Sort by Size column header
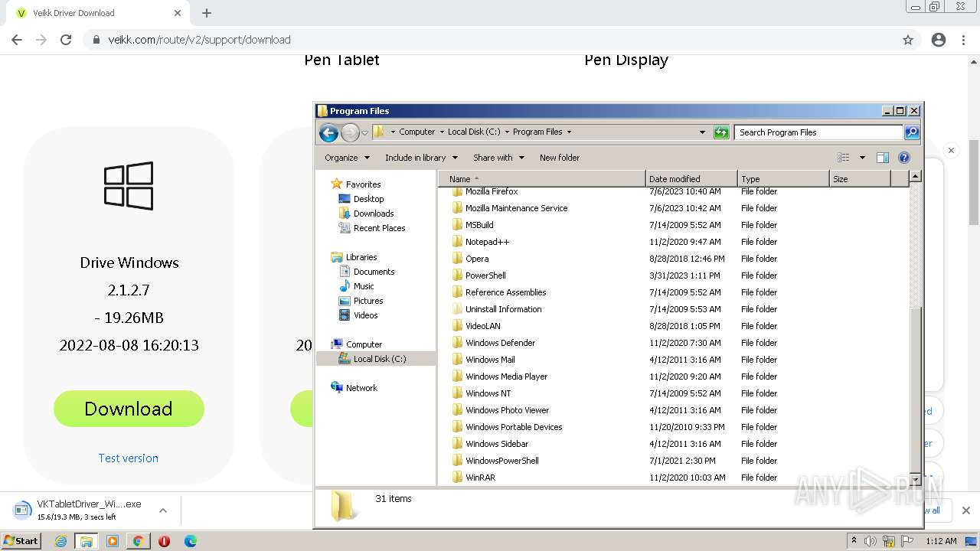 tap(861, 178)
